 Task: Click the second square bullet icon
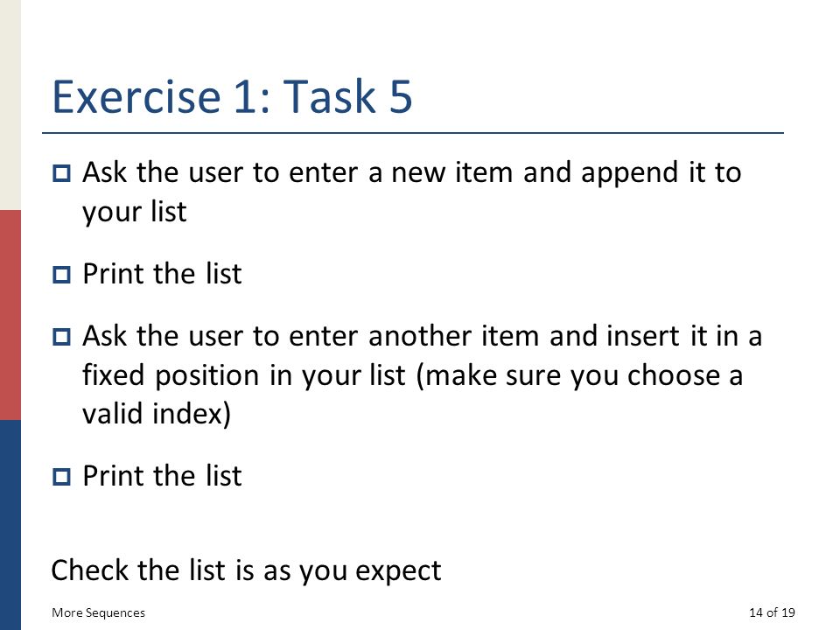61,275
